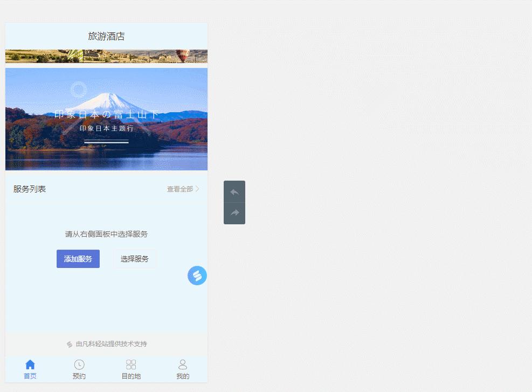Switch to the 我的 tab

(182, 369)
